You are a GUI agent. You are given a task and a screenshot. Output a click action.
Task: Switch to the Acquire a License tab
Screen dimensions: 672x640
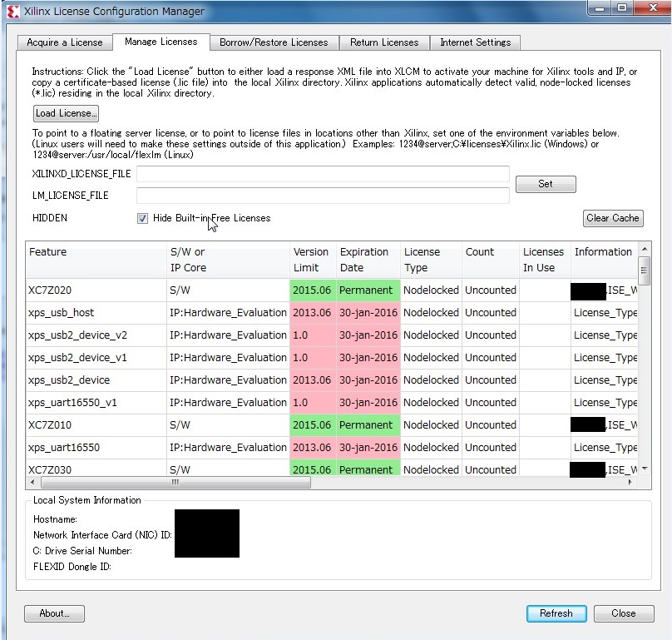point(65,42)
